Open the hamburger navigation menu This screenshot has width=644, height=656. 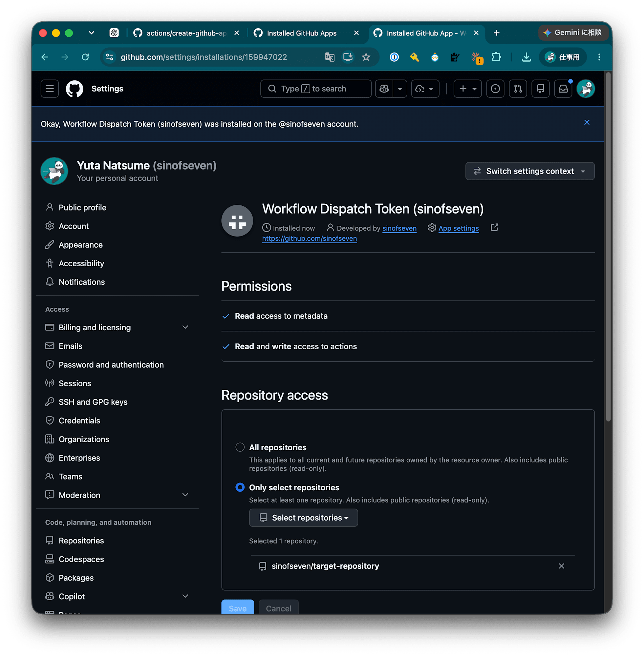click(x=50, y=89)
